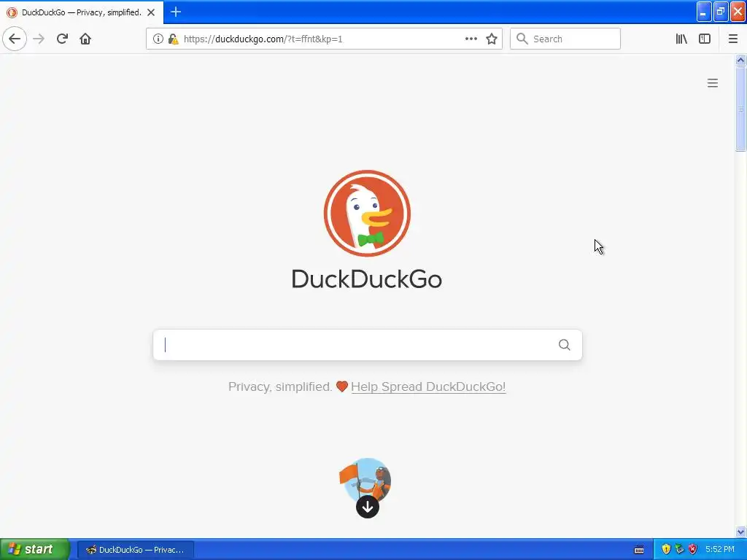Open the Firefox hamburger menu

tap(732, 39)
